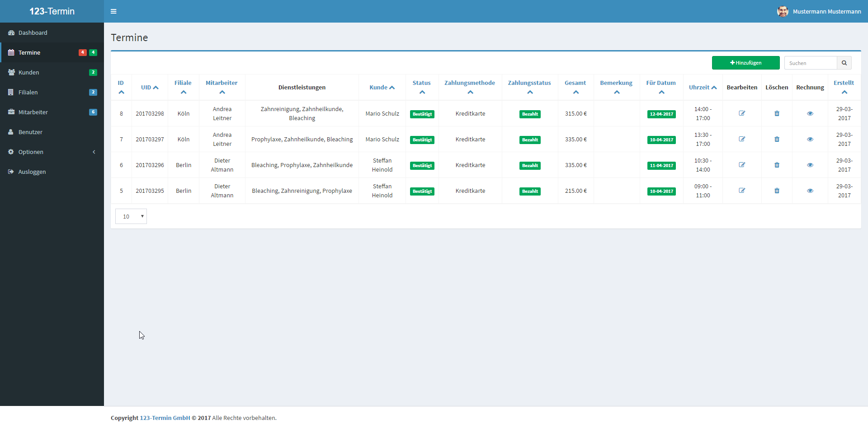Screen dimensions: 868x429
Task: Click the magnifier search icon button
Action: (x=844, y=63)
